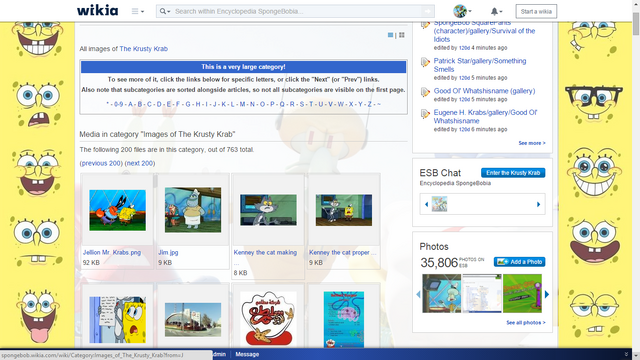Click See more recent activity link

pyautogui.click(x=532, y=143)
